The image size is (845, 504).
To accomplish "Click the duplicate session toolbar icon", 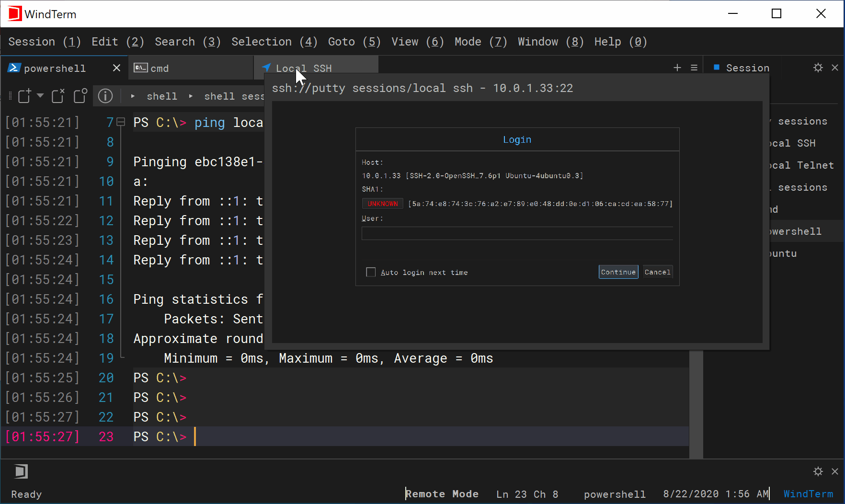I will pos(80,96).
